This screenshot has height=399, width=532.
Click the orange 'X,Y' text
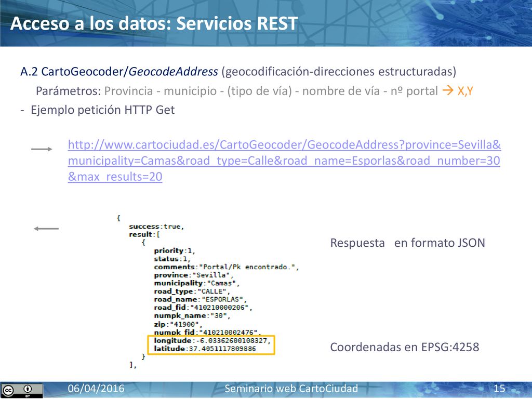(x=465, y=91)
